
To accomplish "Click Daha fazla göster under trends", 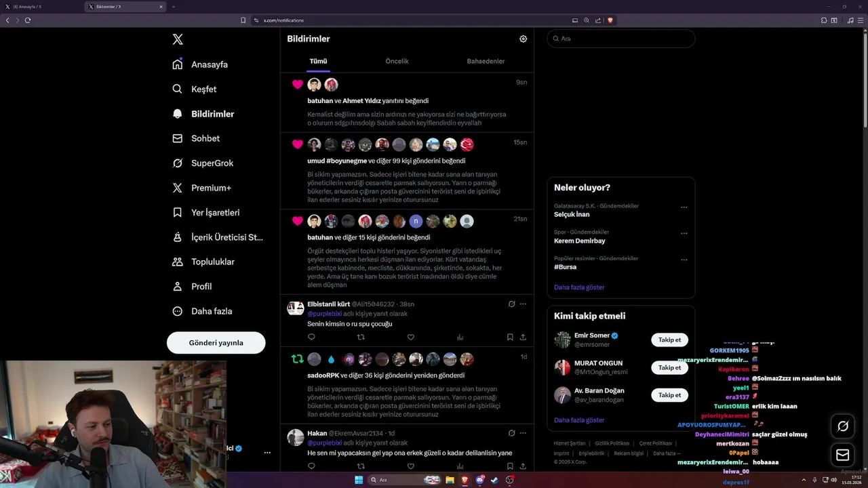I will coord(579,287).
